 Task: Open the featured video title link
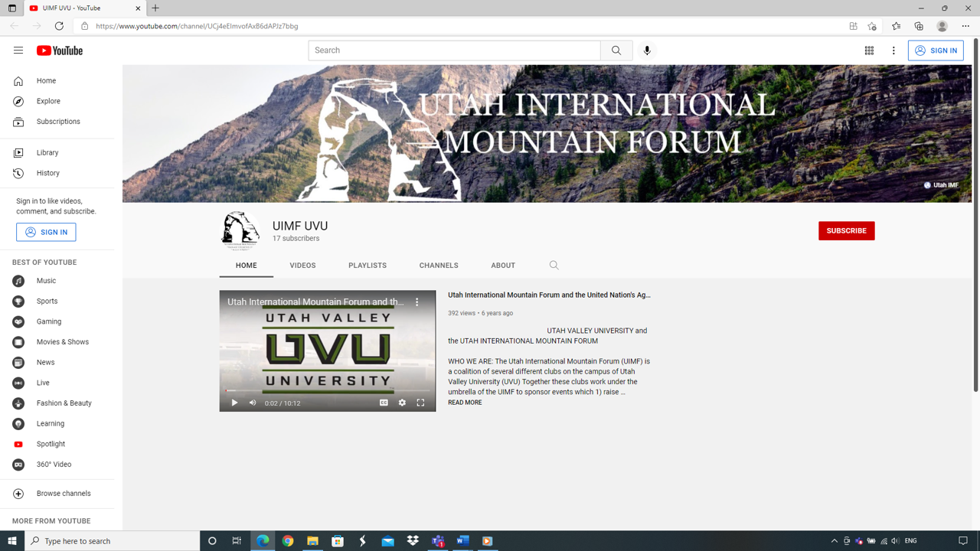click(549, 295)
